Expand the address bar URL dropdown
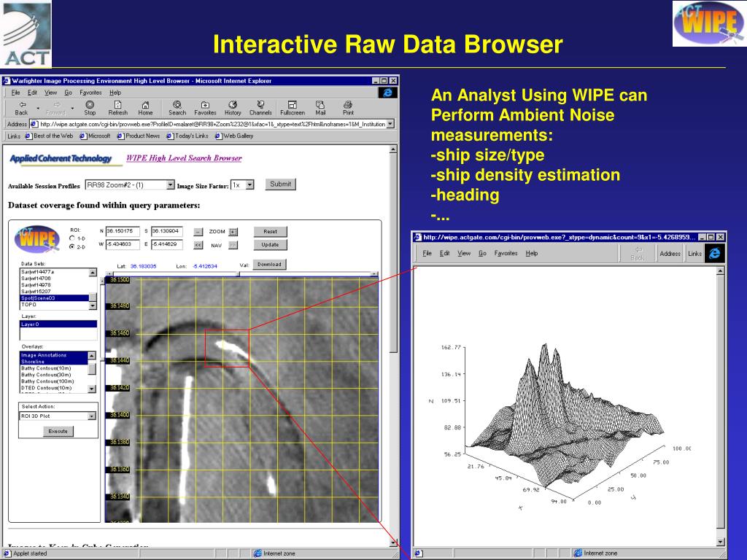Viewport: 747px width, 560px height. click(391, 124)
